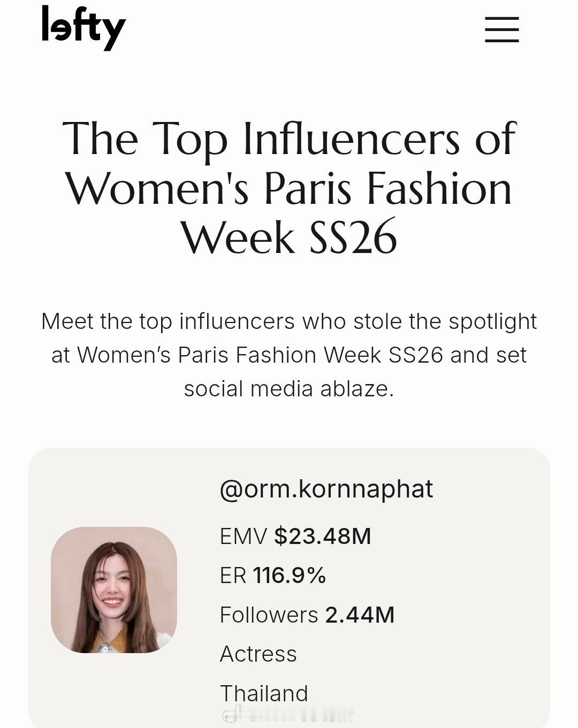Open the influencer's profile photo
The image size is (578, 728).
click(114, 589)
